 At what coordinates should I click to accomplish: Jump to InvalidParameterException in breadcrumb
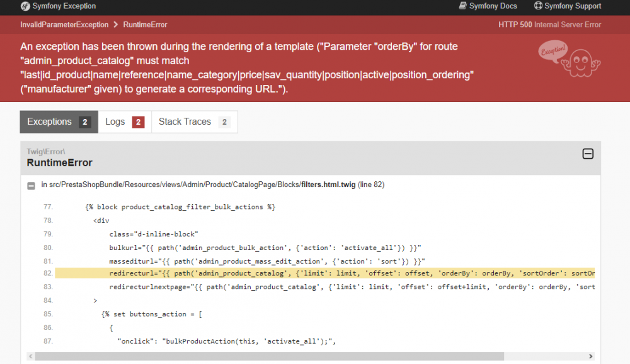pos(64,25)
